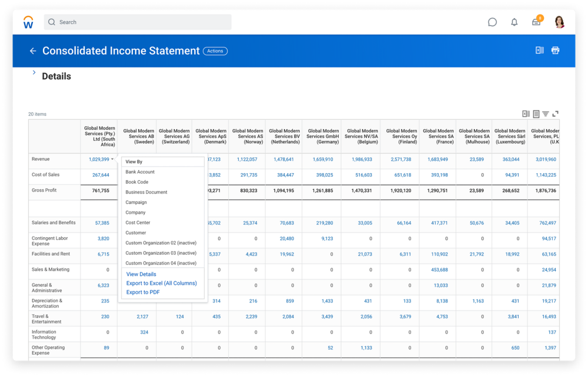Export report to Excel from blue header
588x377 pixels.
(x=539, y=51)
